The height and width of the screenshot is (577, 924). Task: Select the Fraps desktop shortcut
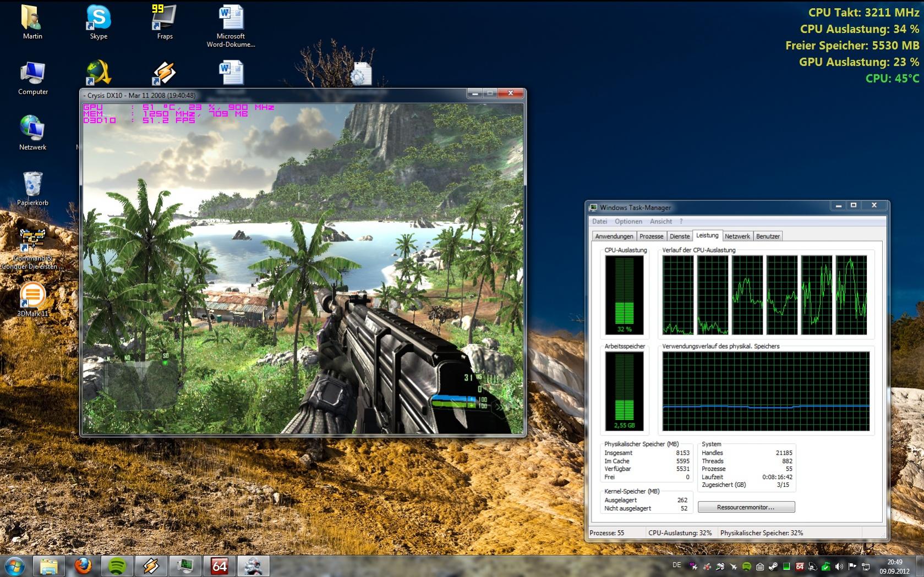(165, 22)
